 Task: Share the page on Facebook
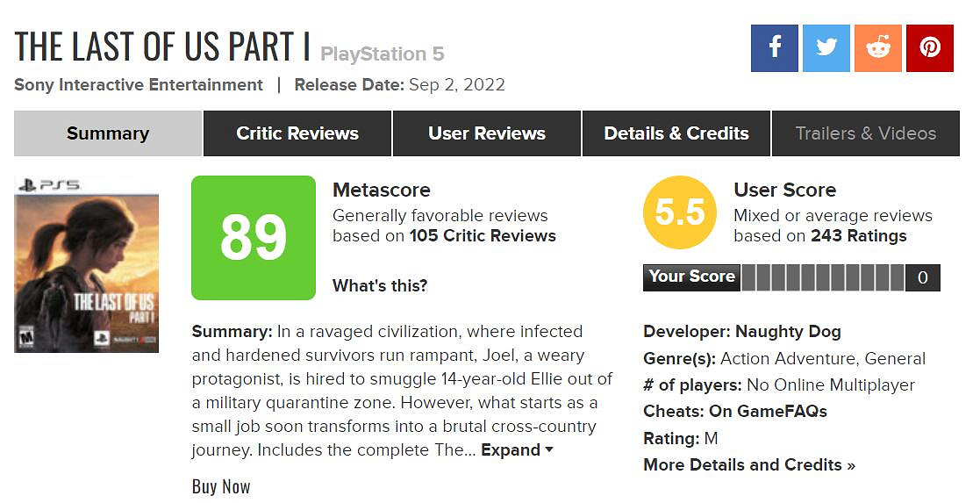[774, 48]
